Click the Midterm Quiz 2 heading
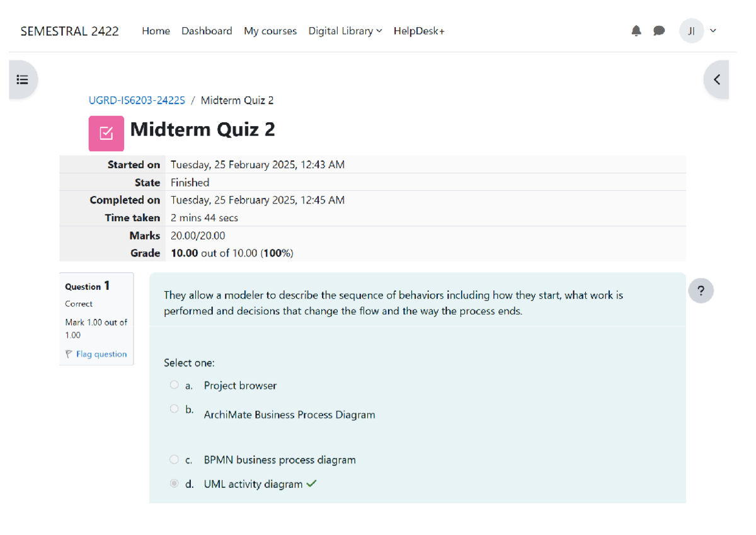 [x=202, y=130]
